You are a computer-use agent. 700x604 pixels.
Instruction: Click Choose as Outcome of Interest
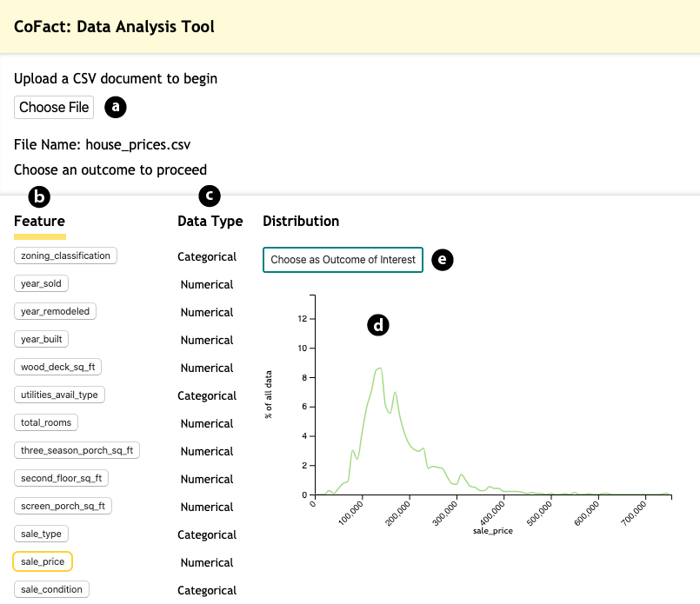click(x=343, y=260)
